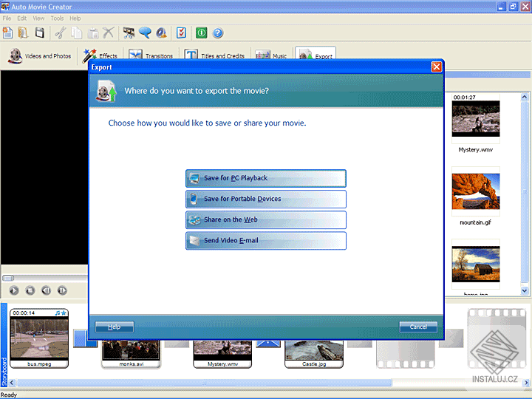
Task: Click the first empty storyboard film frame
Action: 406,355
